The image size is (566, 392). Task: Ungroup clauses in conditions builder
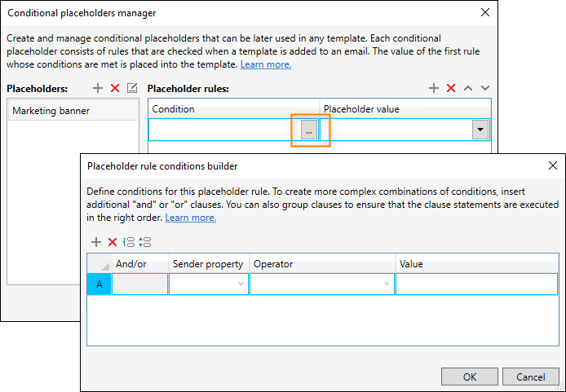pyautogui.click(x=144, y=242)
